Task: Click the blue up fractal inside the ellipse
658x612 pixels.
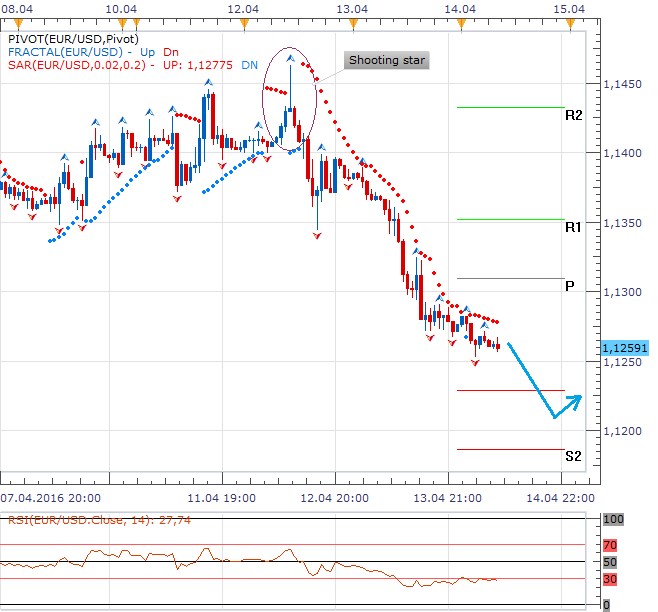Action: point(292,60)
